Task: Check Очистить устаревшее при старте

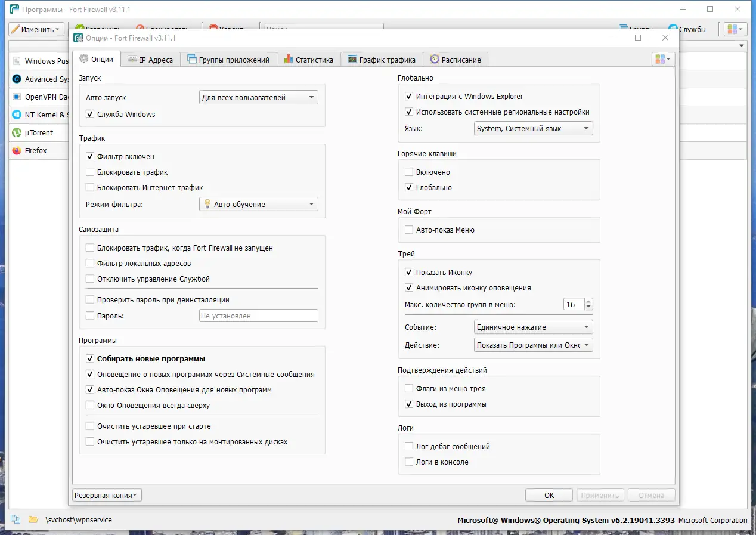Action: (90, 426)
